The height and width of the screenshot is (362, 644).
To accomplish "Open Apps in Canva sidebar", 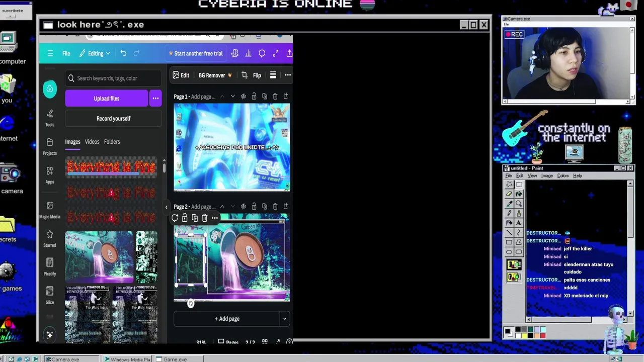I will tap(50, 175).
